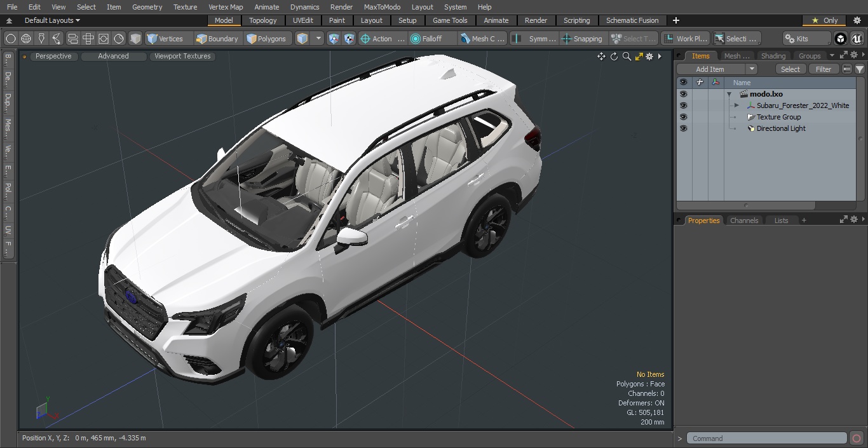Image resolution: width=868 pixels, height=448 pixels.
Task: Open the Items panel tabs dropdown arrow
Action: tap(832, 56)
